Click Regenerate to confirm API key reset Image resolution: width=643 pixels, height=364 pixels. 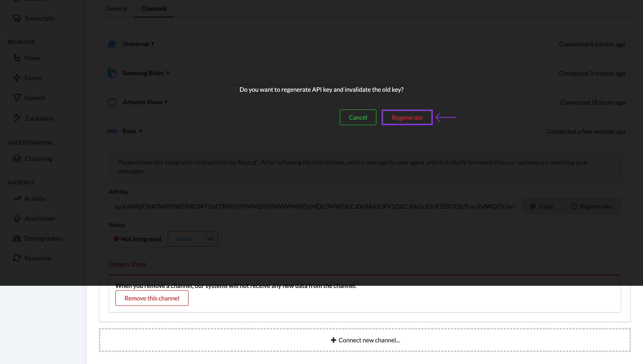pyautogui.click(x=406, y=117)
